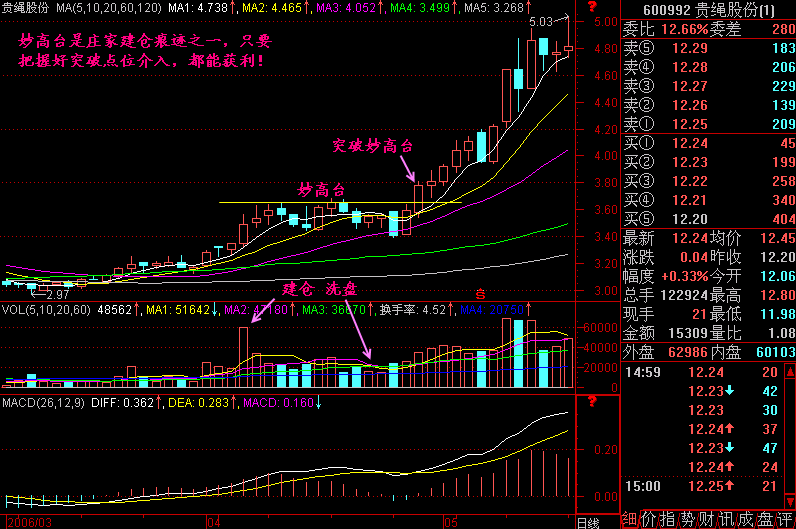The height and width of the screenshot is (529, 796).
Task: Click the red question mark in the MACD panel
Action: point(591,401)
